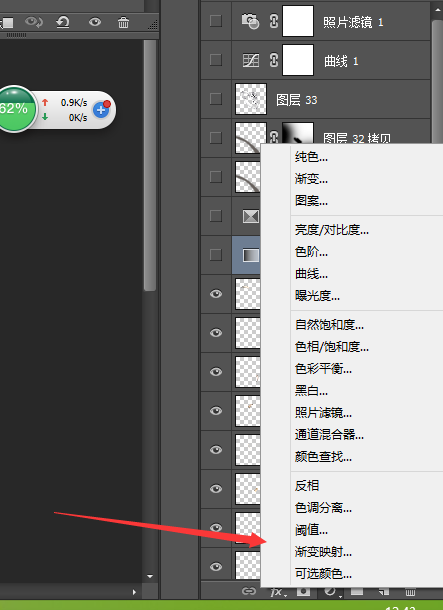443x610 pixels.
Task: Choose 色相/饱和度... menu entry
Action: [x=332, y=346]
